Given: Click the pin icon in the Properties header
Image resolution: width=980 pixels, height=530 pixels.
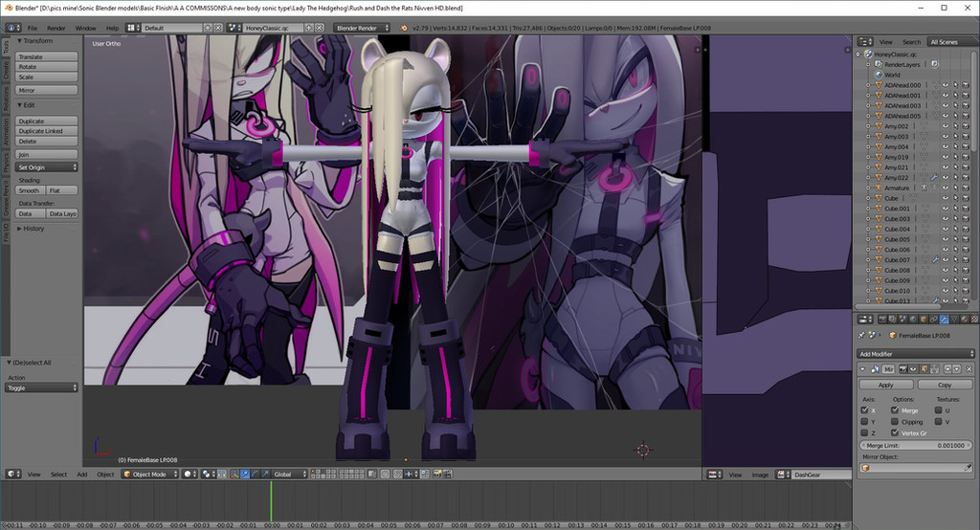Looking at the screenshot, I should tap(861, 335).
